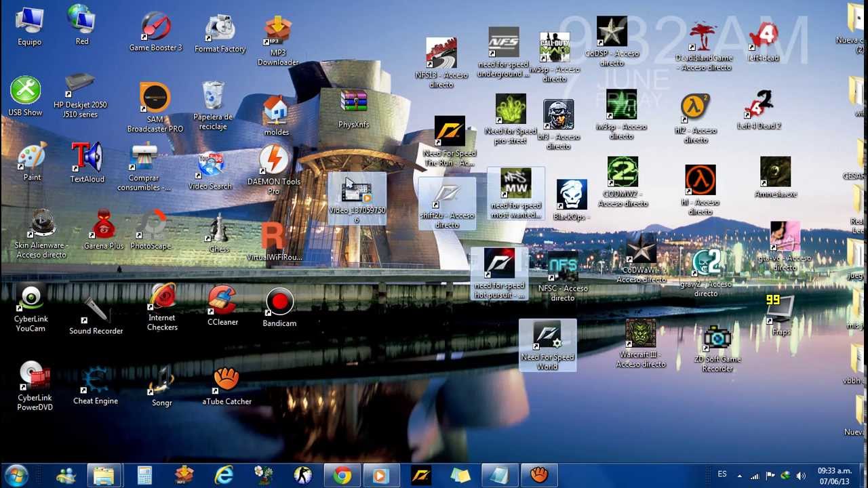Select shift2u shortcut icon
Screen dimensions: 868x488
pos(447,205)
